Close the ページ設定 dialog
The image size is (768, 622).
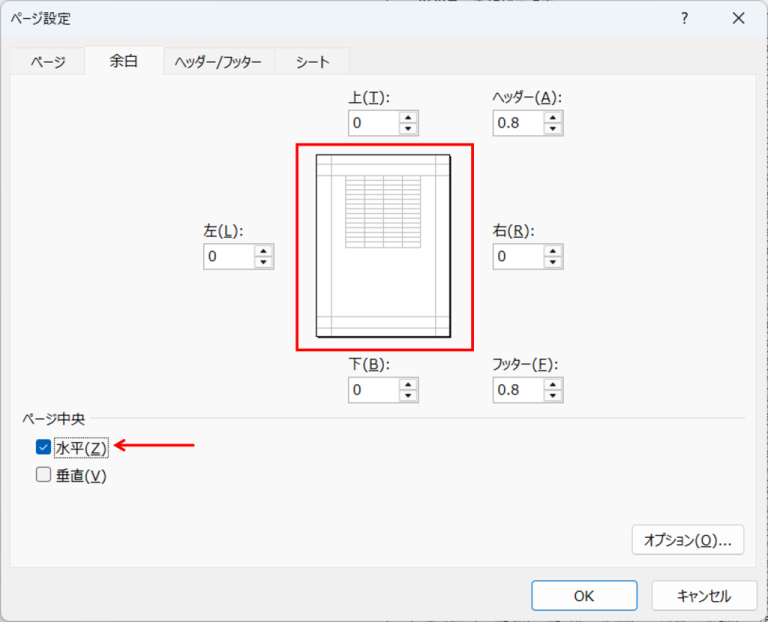(738, 19)
